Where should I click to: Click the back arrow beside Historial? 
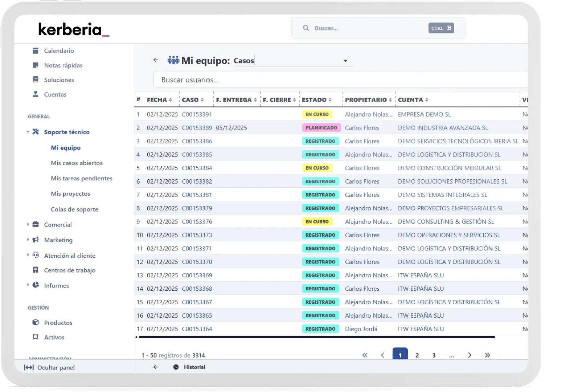156,367
